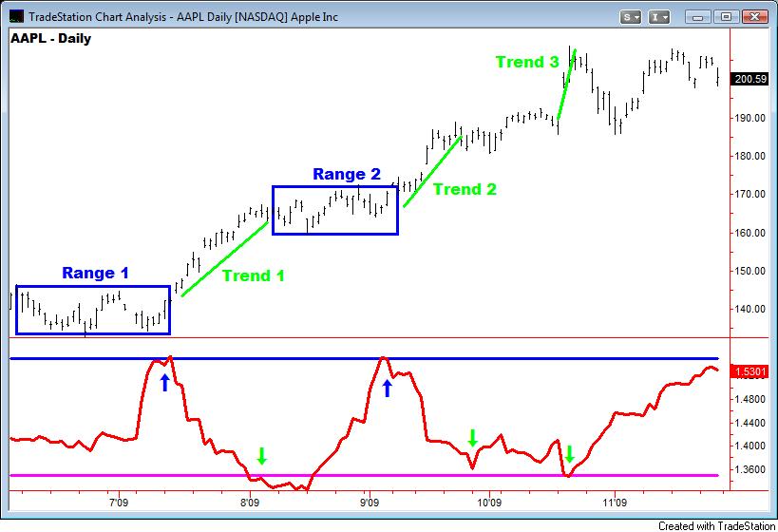Image resolution: width=778 pixels, height=532 pixels.
Task: Click the 1.4400 indicator axis label
Action: [750, 423]
